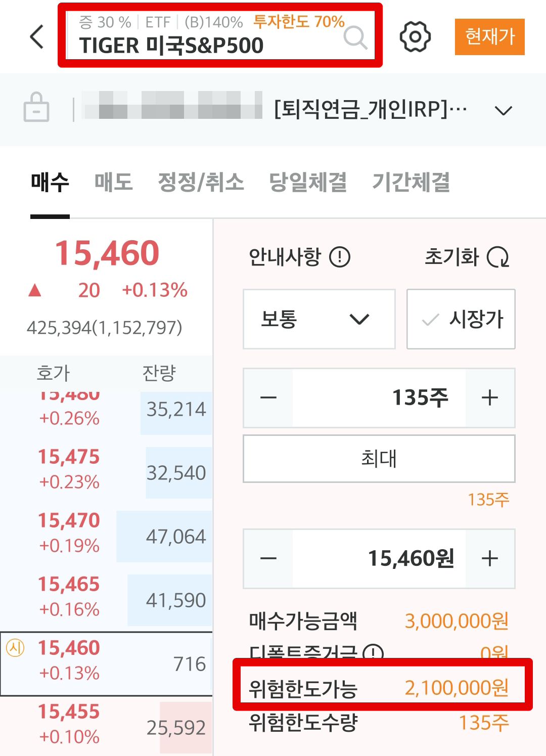546x756 pixels.
Task: Tap the 135주 quantity field
Action: pos(379,397)
